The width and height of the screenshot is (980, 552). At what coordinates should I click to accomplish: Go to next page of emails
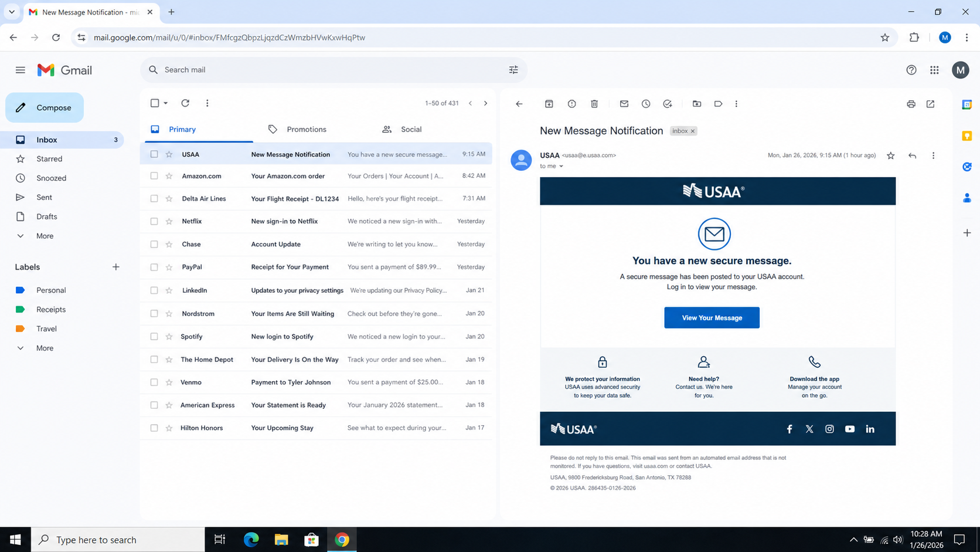click(x=485, y=103)
